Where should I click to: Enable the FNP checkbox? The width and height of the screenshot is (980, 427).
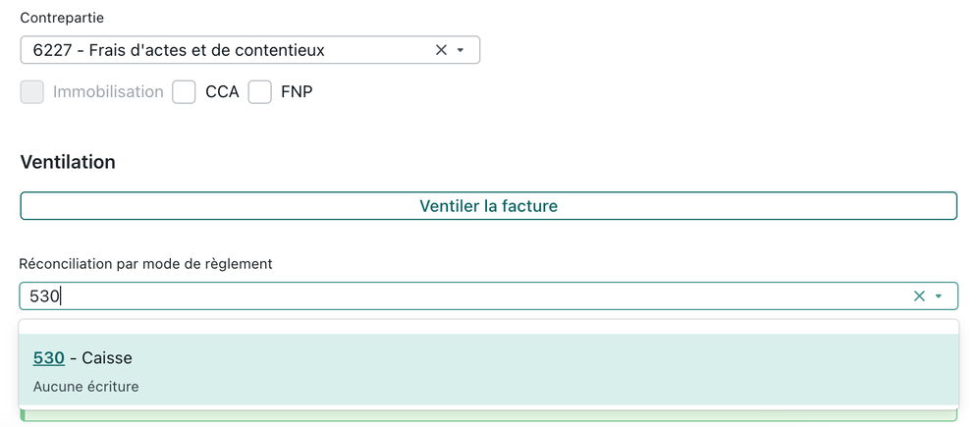259,92
